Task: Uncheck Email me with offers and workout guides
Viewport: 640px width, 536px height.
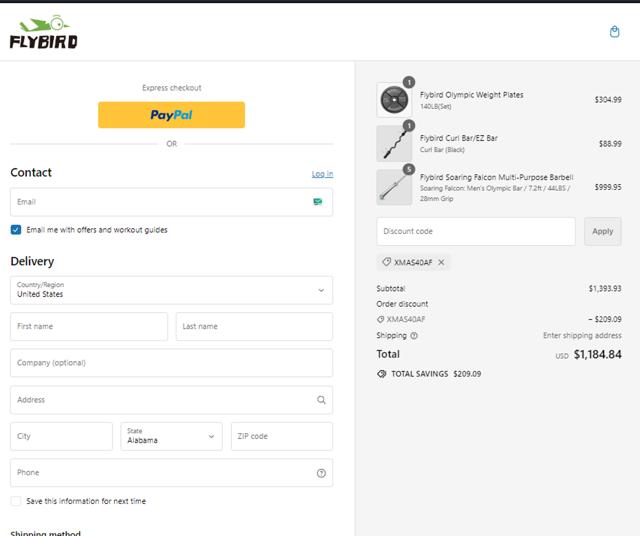Action: (16, 230)
